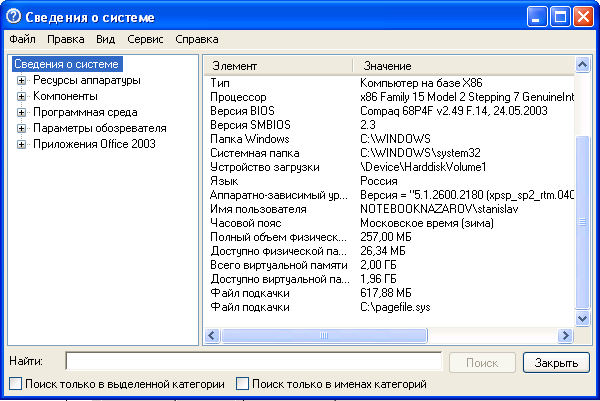Open the Сервис menu
This screenshot has width=600, height=401.
coord(145,39)
